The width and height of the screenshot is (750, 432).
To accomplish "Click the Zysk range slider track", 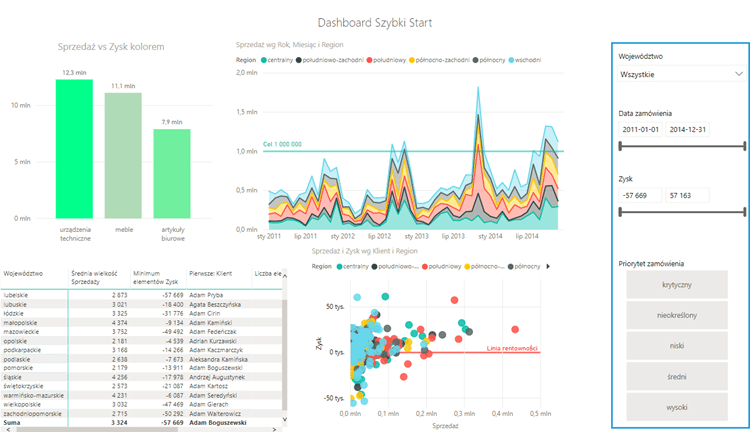I will (x=683, y=211).
